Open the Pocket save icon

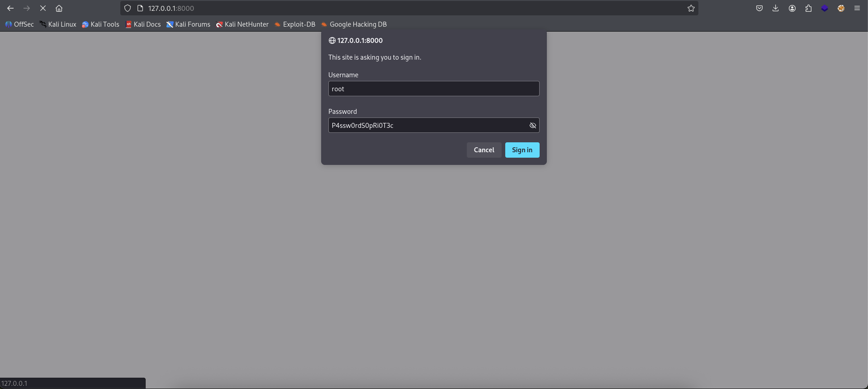point(759,8)
